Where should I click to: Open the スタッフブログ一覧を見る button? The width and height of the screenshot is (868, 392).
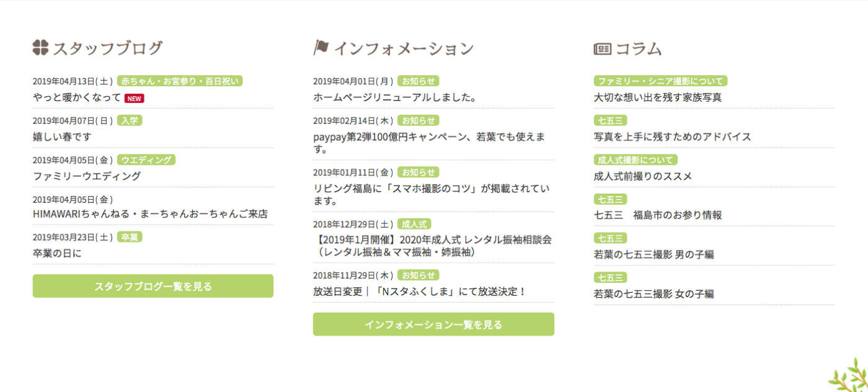(x=153, y=286)
